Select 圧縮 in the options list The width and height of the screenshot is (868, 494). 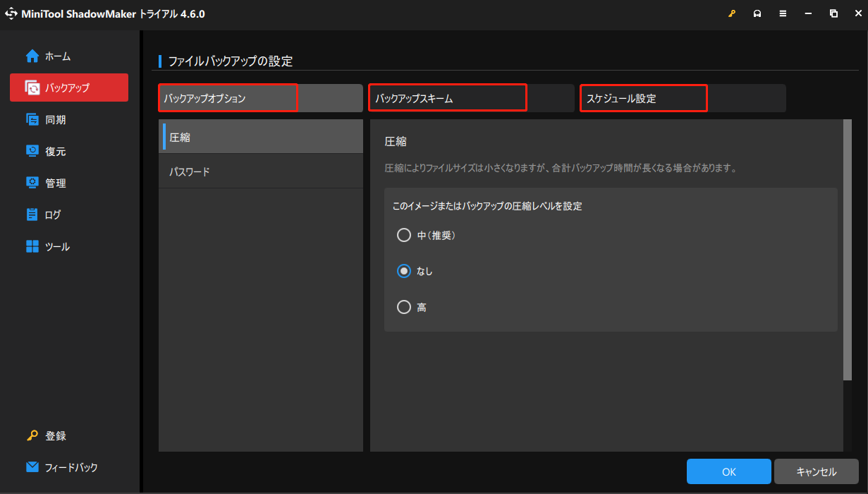261,137
